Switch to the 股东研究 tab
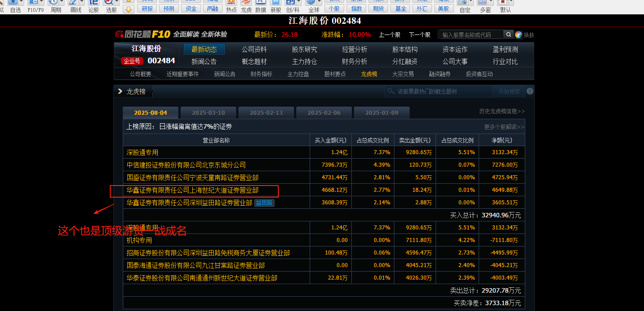The height and width of the screenshot is (311, 644). 304,49
